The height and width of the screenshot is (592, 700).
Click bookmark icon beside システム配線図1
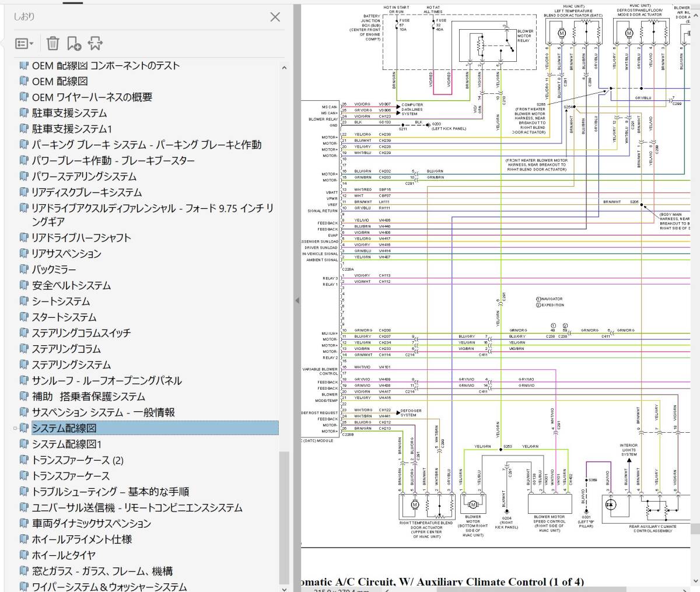point(24,444)
